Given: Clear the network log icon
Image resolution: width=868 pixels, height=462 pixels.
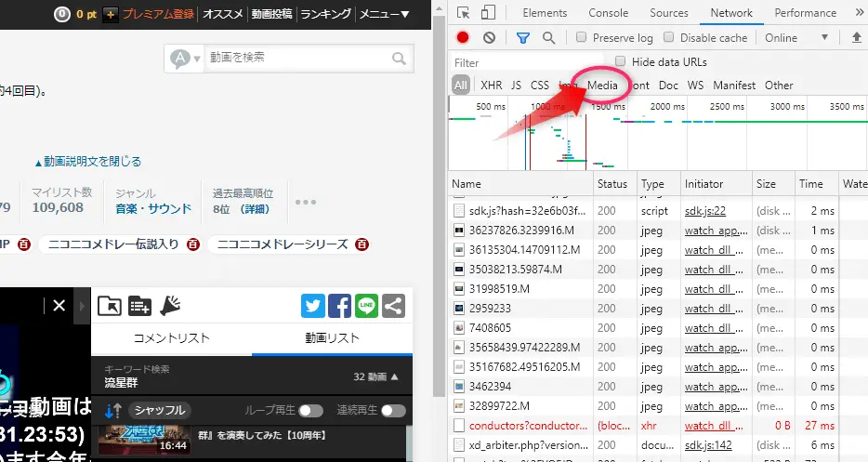Looking at the screenshot, I should 489,38.
